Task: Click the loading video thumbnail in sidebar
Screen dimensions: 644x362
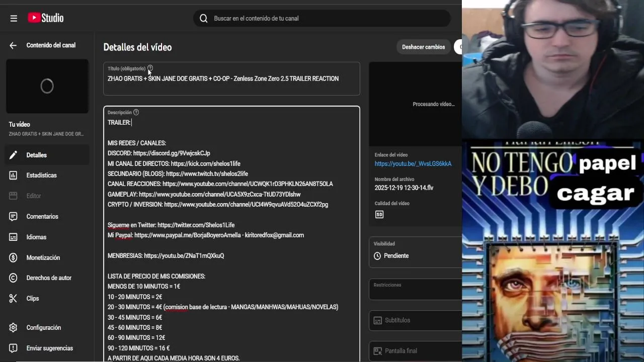Action: (47, 86)
